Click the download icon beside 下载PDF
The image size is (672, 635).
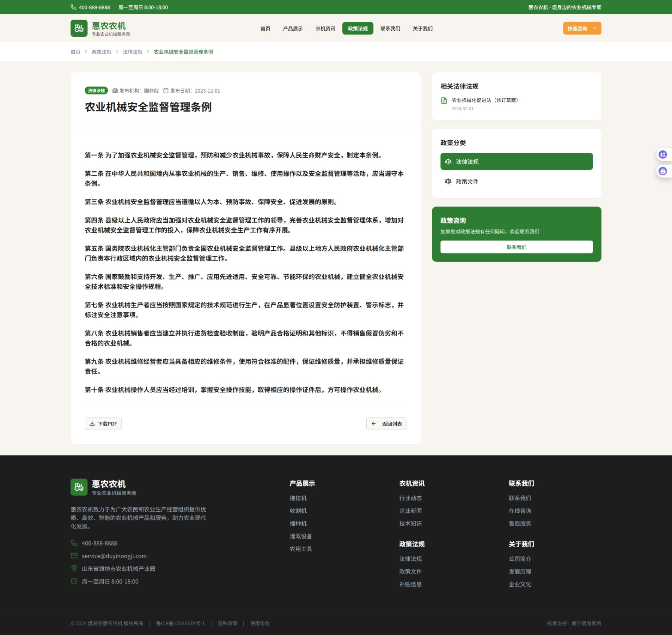(92, 424)
